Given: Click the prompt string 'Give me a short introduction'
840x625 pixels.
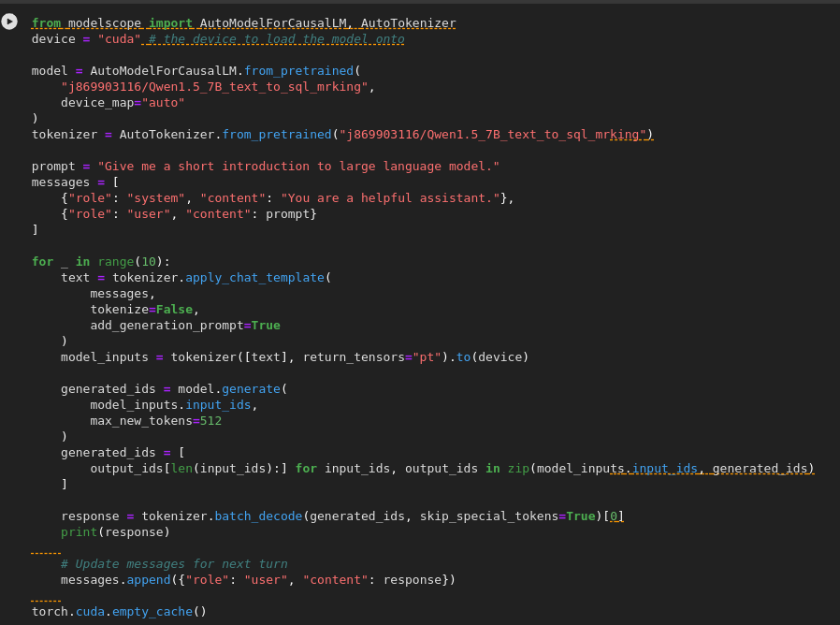Looking at the screenshot, I should pos(298,167).
